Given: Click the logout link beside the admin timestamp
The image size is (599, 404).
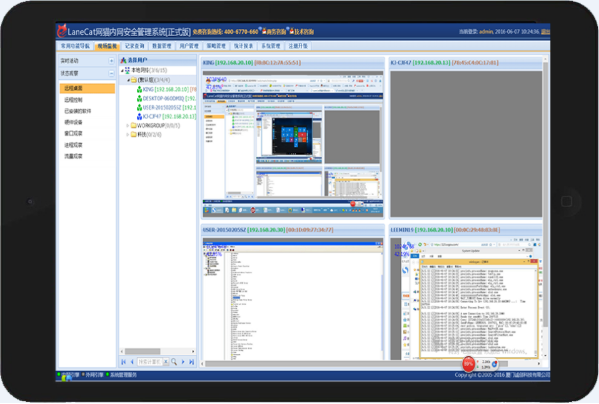Looking at the screenshot, I should coord(546,32).
